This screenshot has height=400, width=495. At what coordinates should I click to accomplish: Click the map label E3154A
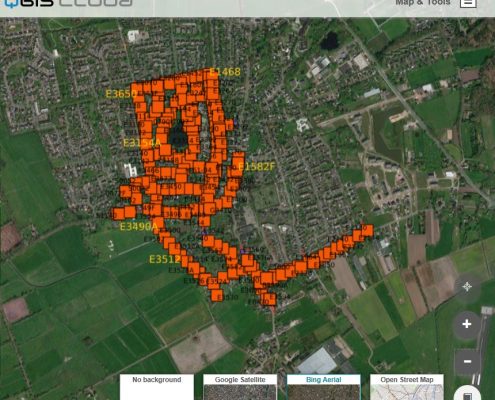click(x=142, y=143)
